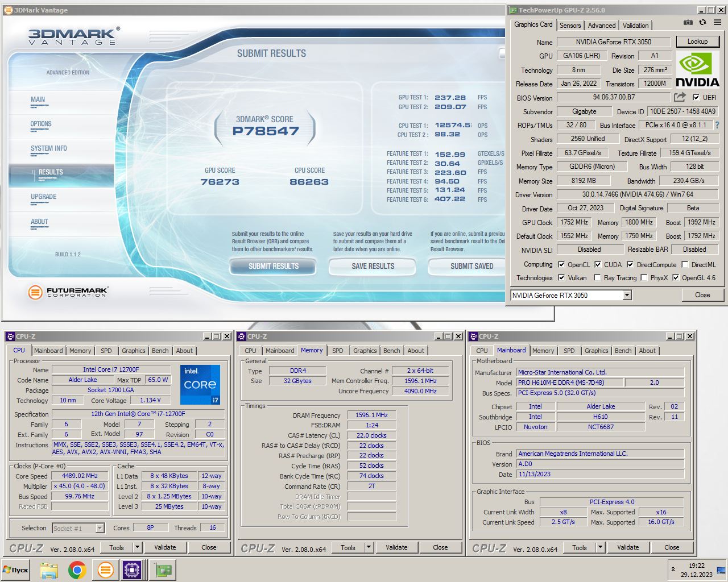The image size is (728, 582).
Task: Click the BIOS share/export arrow icon
Action: pyautogui.click(x=680, y=97)
